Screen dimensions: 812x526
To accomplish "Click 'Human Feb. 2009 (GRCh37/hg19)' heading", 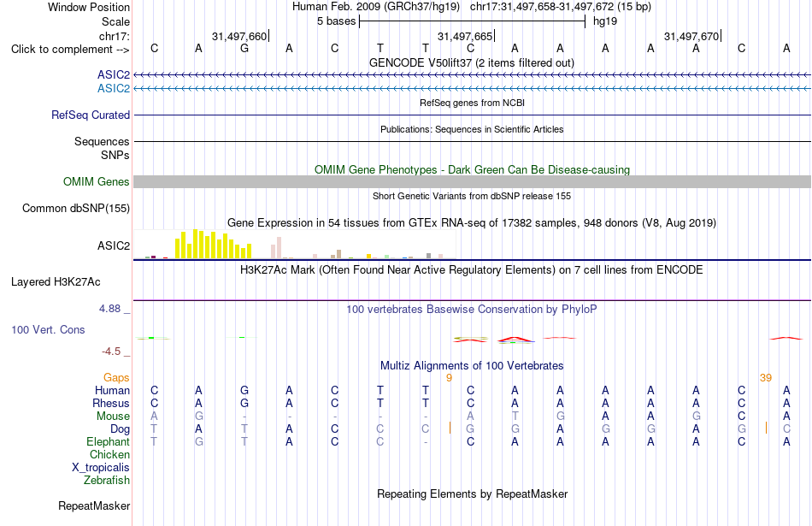I will click(376, 7).
